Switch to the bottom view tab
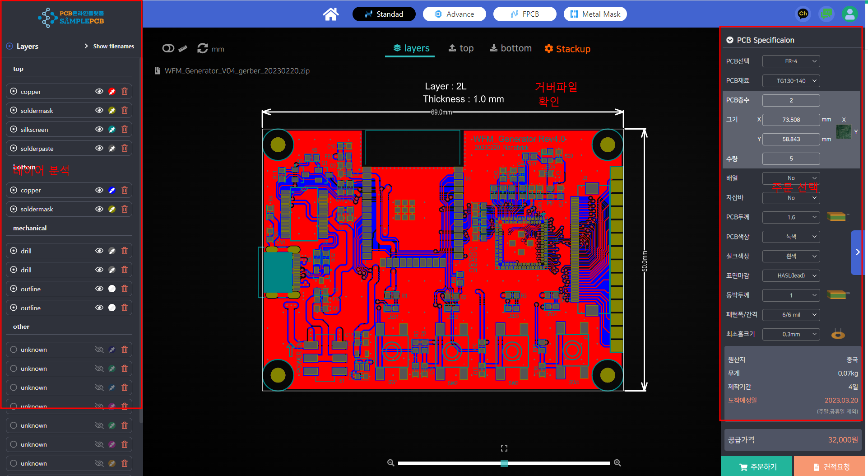Image resolution: width=868 pixels, height=476 pixels. coord(511,48)
